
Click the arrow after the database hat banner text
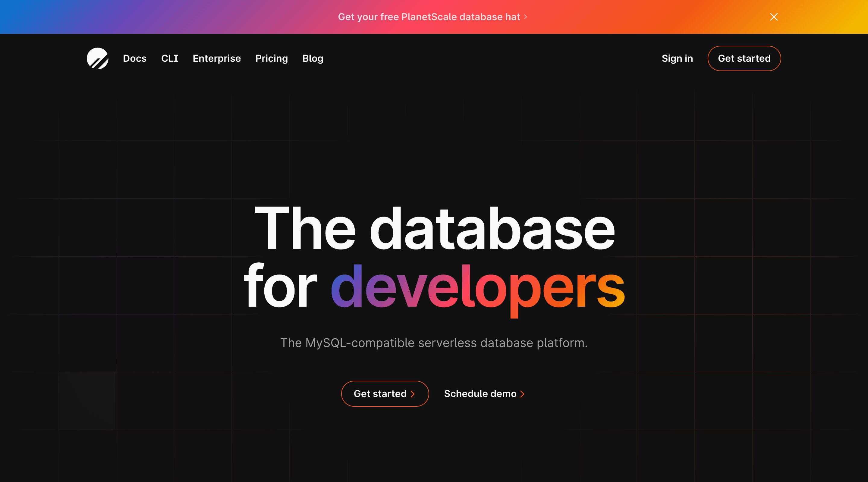(x=525, y=17)
